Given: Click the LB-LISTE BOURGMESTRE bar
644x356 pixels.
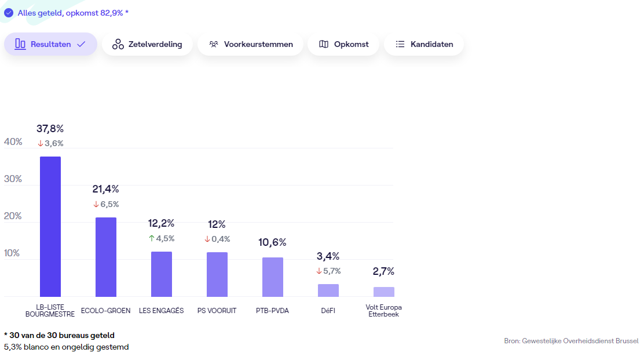Looking at the screenshot, I should [x=50, y=227].
